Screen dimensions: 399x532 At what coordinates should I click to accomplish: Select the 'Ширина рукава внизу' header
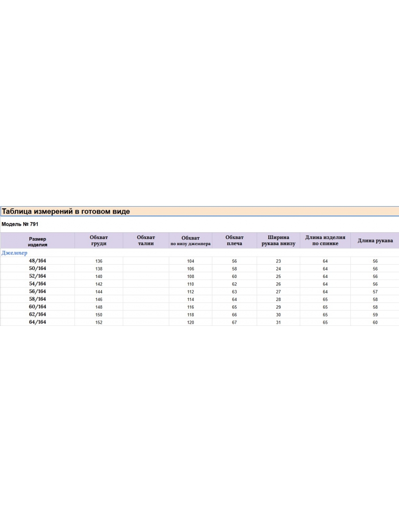click(x=278, y=241)
